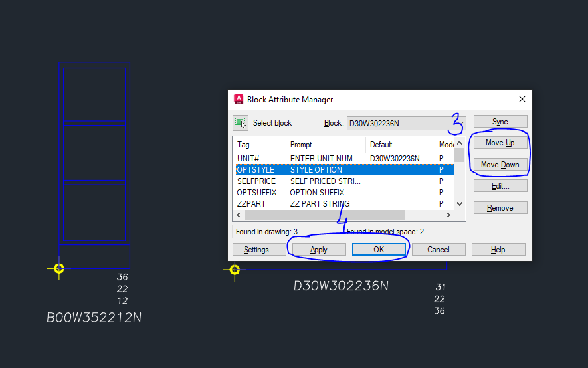
Task: Click the attribute list scroll down arrow
Action: 459,204
